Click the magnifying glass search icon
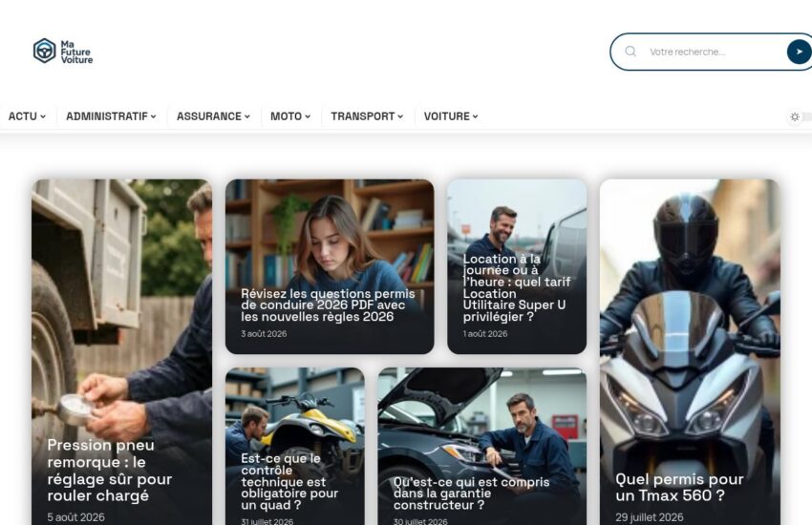 [630, 52]
